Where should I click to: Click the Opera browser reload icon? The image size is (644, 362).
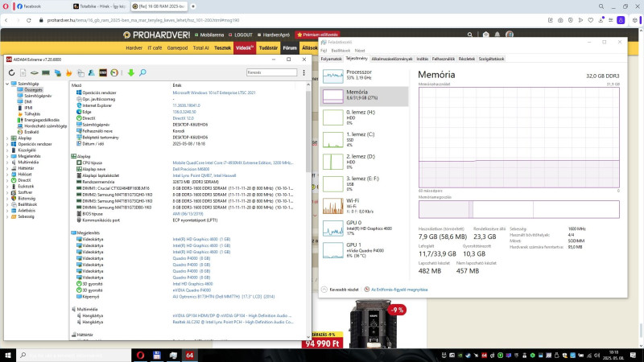click(x=29, y=20)
